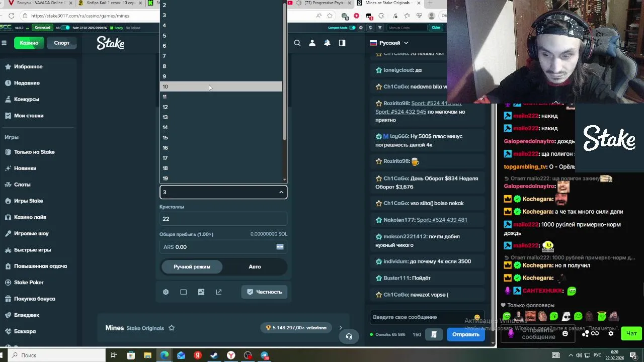Click Windows taskbar search box

tap(57, 355)
